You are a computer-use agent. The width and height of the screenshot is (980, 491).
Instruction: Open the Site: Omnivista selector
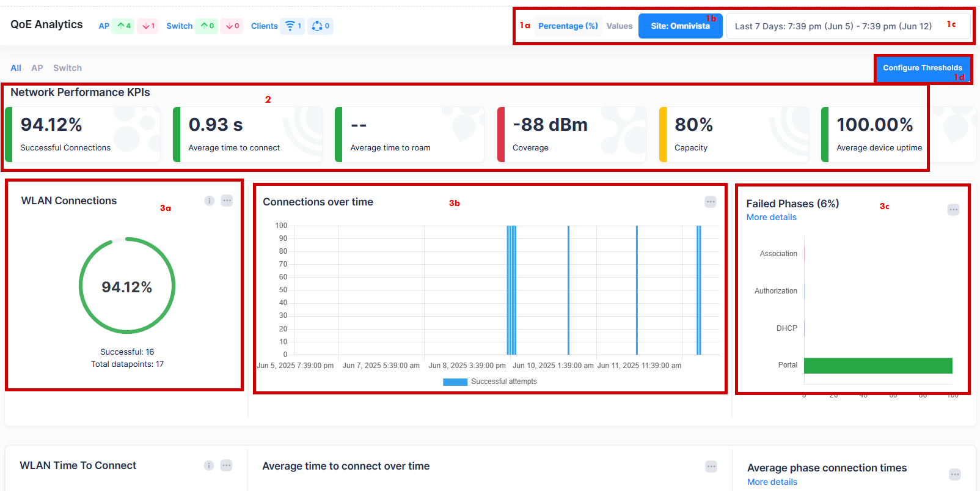click(680, 26)
